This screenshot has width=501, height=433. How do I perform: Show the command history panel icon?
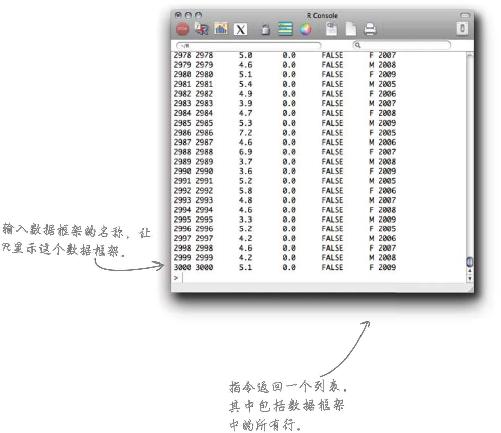[x=285, y=29]
